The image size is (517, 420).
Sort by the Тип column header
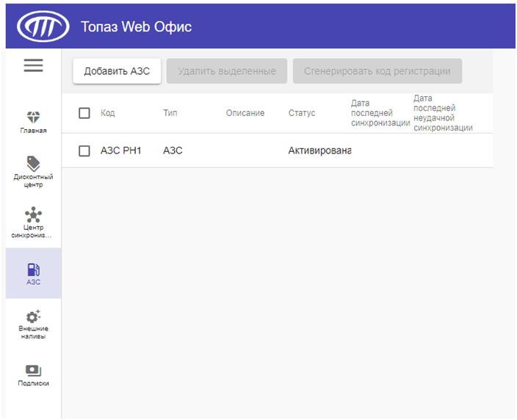[170, 113]
